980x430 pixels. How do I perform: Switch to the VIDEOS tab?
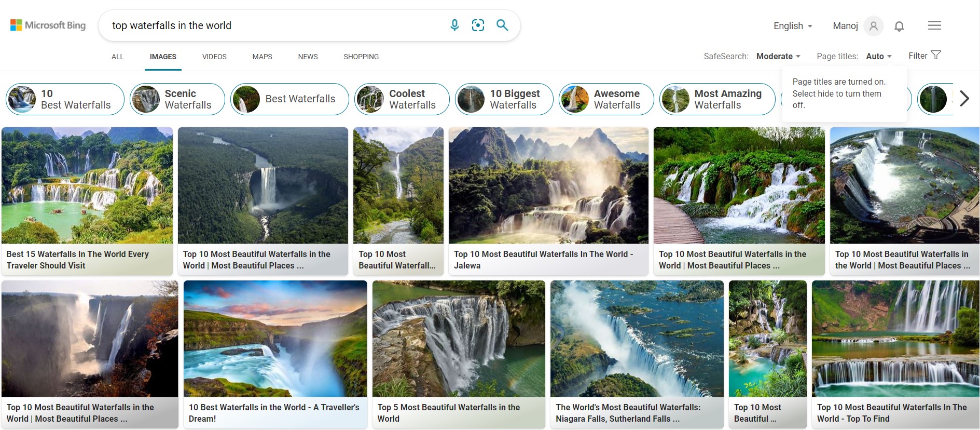214,57
